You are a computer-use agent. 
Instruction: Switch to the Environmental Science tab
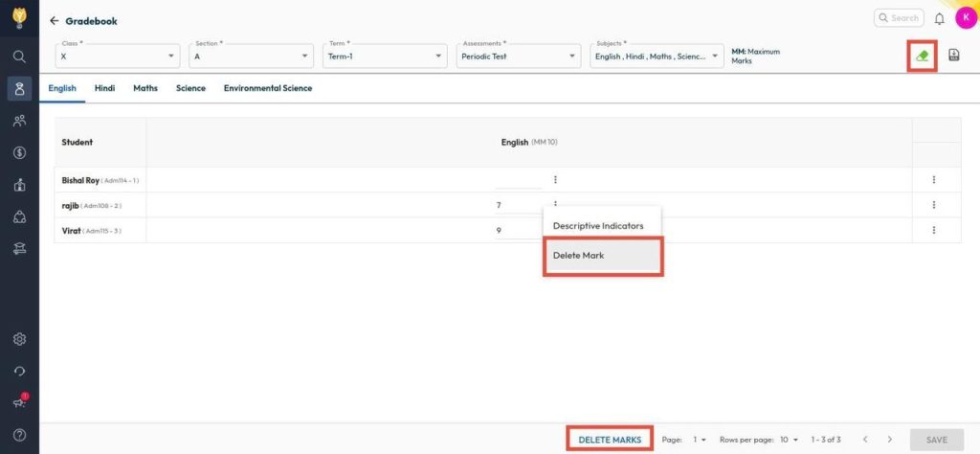click(x=268, y=88)
